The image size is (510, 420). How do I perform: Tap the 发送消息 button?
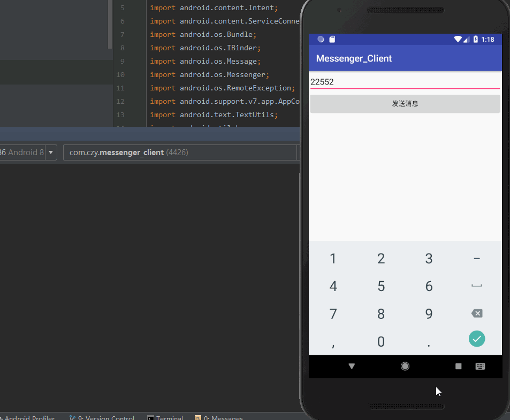pyautogui.click(x=405, y=104)
